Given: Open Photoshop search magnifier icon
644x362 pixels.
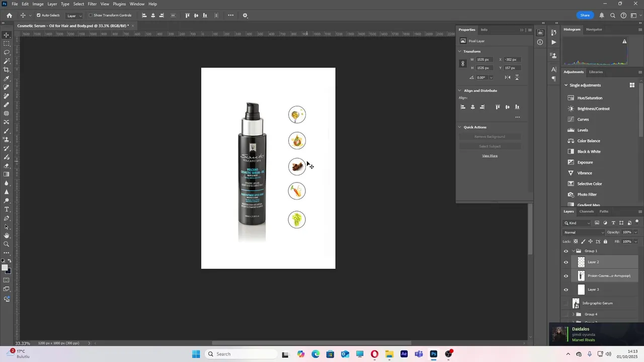Looking at the screenshot, I should tap(613, 15).
